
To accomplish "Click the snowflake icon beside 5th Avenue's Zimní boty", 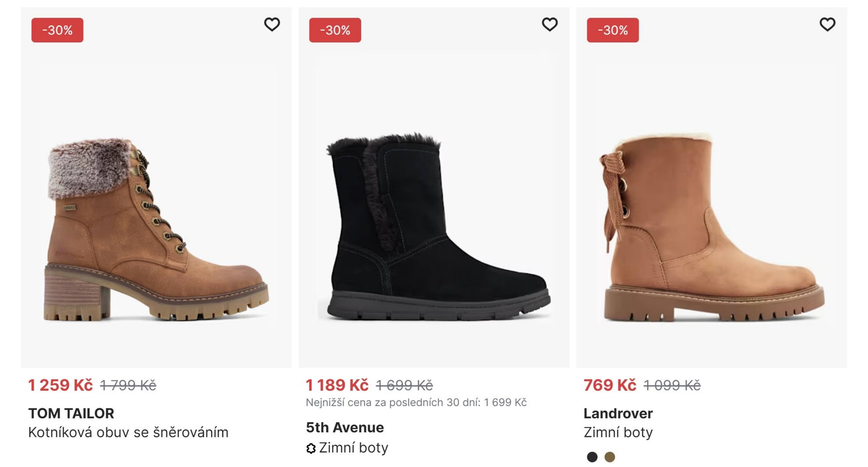I will (312, 448).
